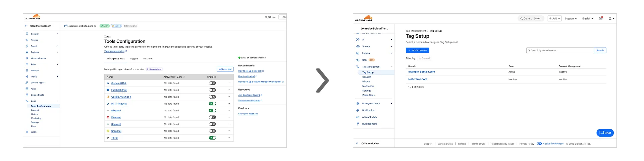Click the Bulk Redirects icon
Screen dimensions: 644x161
tap(358, 124)
